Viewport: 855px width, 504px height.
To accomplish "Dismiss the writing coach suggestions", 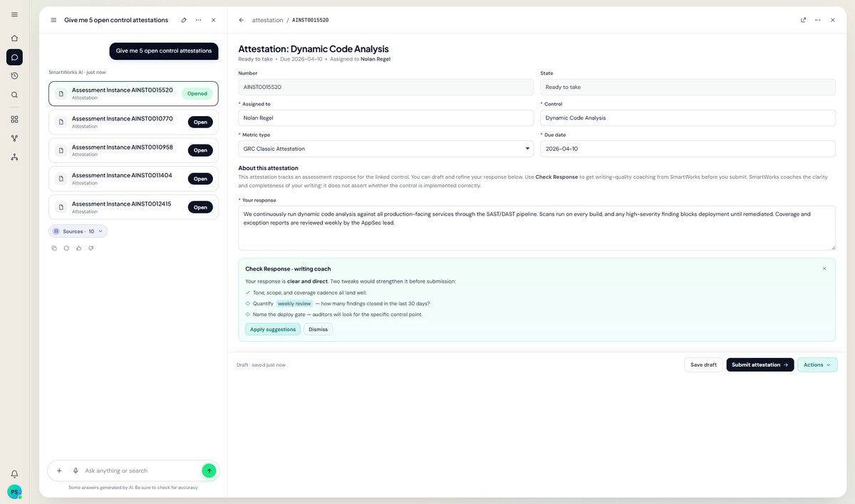I will click(318, 329).
